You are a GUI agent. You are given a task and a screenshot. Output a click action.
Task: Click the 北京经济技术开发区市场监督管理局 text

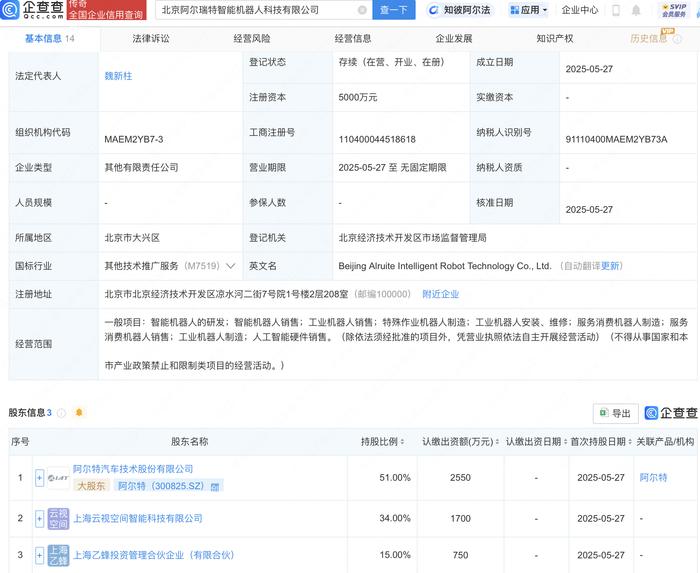pyautogui.click(x=412, y=238)
